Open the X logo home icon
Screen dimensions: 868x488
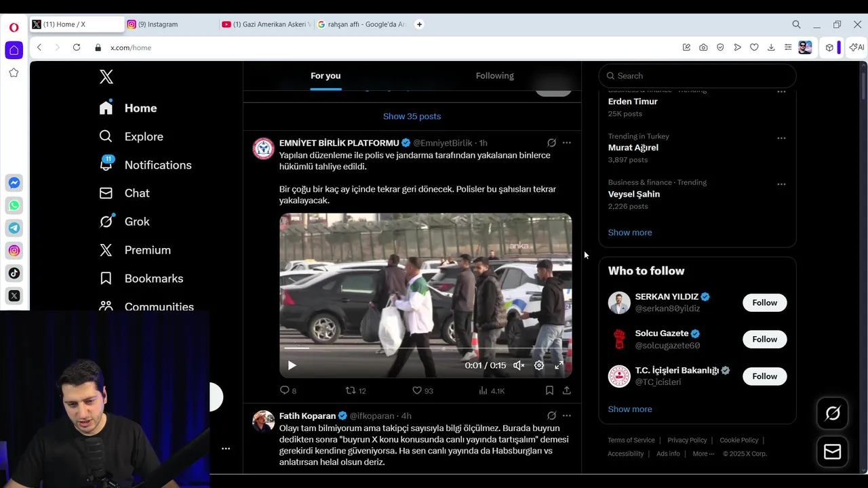(106, 77)
